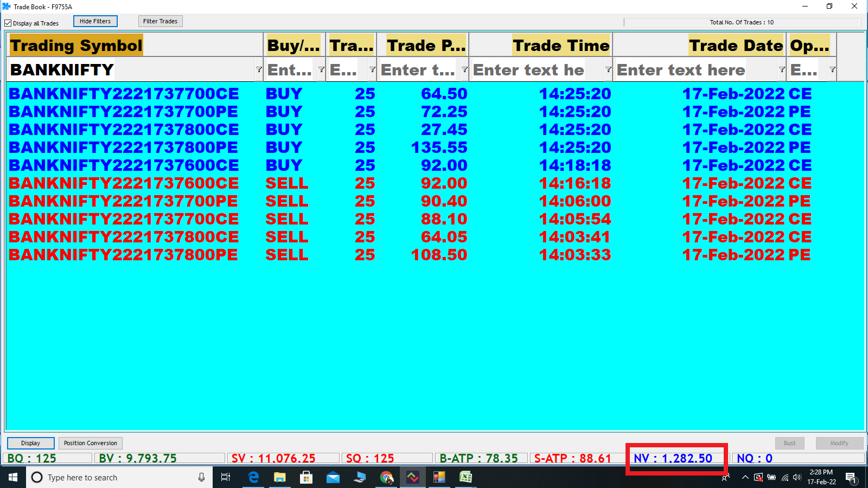Viewport: 868px width, 488px height.
Task: Sort by the Trade Price column header
Action: (423, 45)
